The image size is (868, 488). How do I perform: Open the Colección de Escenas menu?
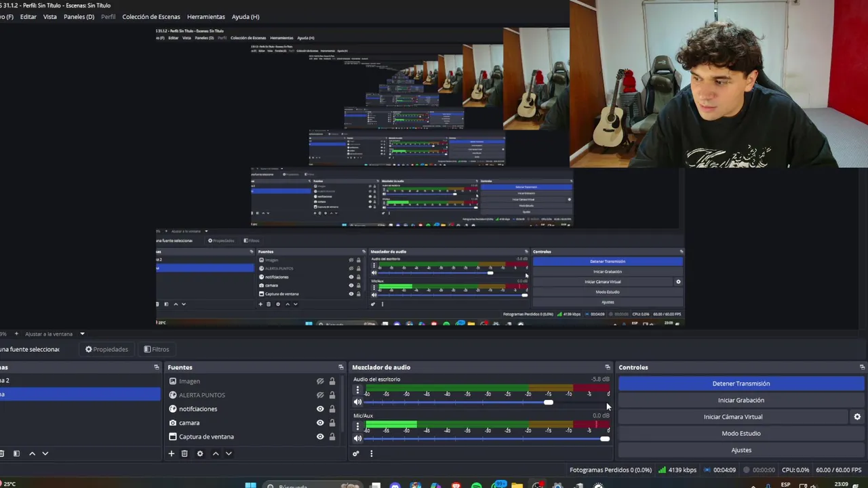tap(151, 16)
